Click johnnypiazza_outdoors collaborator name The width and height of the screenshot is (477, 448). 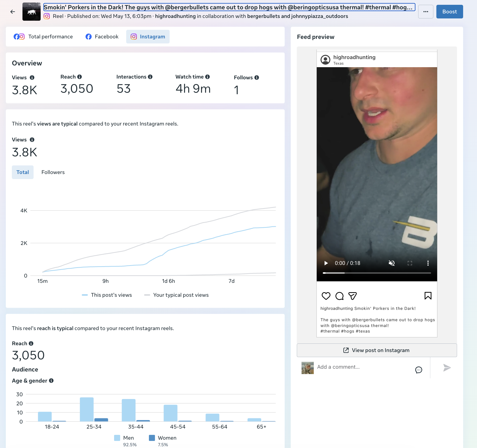coord(320,16)
